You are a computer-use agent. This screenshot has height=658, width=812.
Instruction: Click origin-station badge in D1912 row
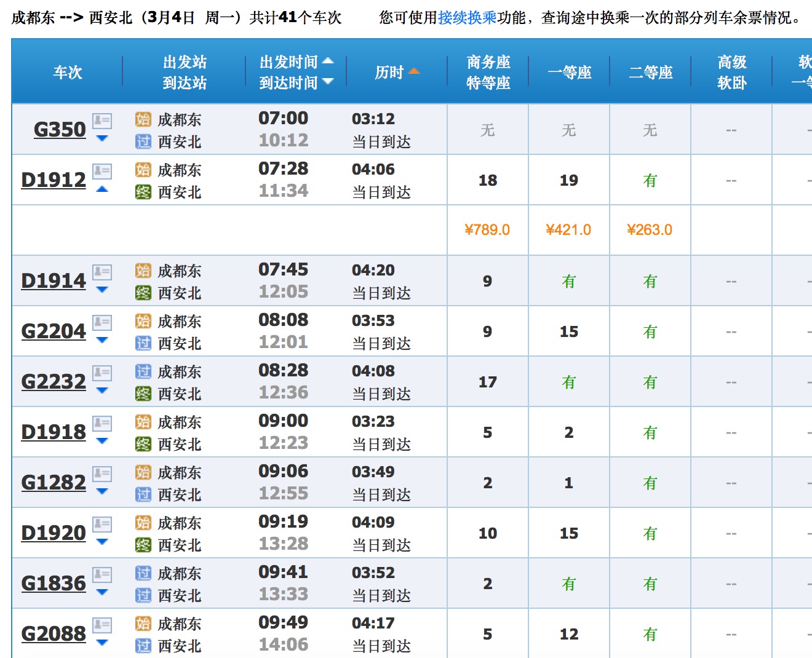pos(143,170)
